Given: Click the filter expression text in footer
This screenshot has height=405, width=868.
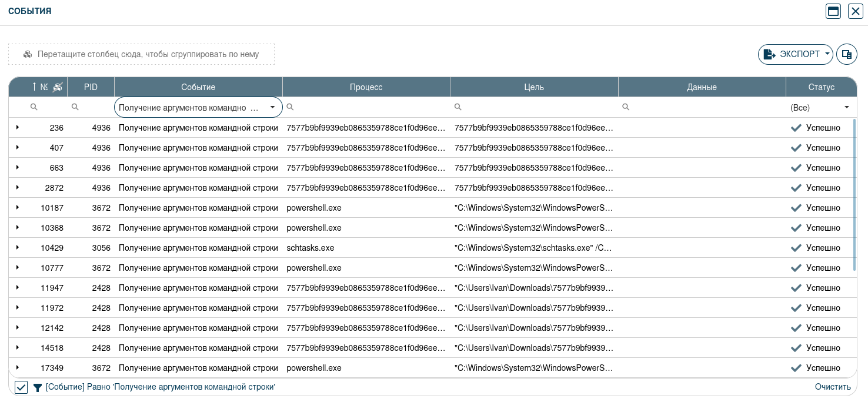Looking at the screenshot, I should click(x=160, y=387).
